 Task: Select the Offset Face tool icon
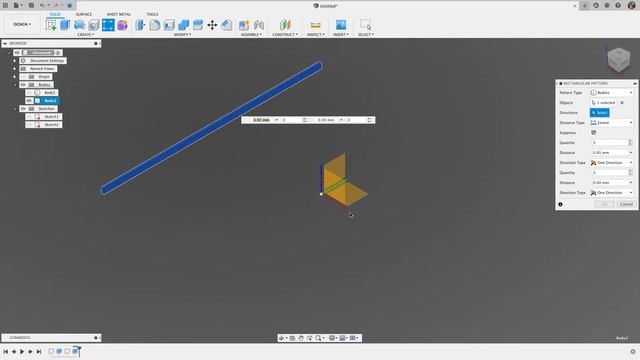tap(198, 25)
